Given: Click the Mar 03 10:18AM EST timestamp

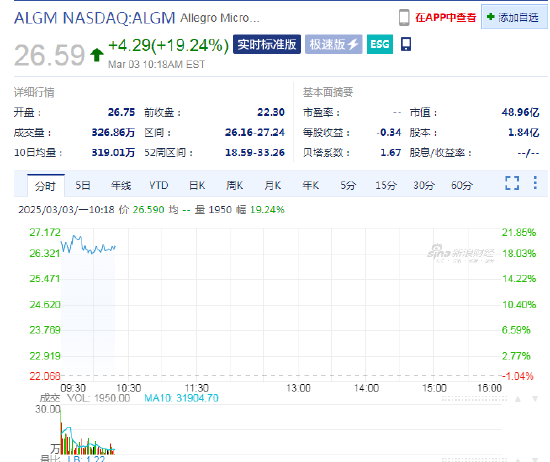Looking at the screenshot, I should point(156,65).
